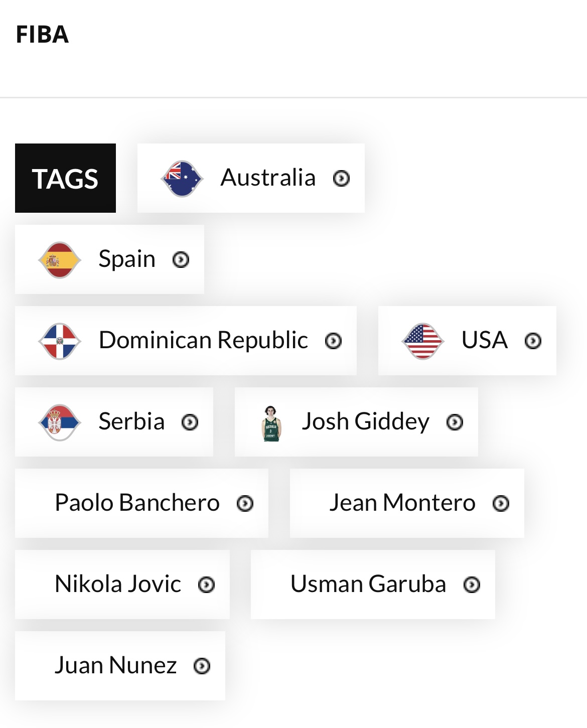Click the arrow icon beside Australia
Image resolution: width=587 pixels, height=728 pixels.
[341, 179]
